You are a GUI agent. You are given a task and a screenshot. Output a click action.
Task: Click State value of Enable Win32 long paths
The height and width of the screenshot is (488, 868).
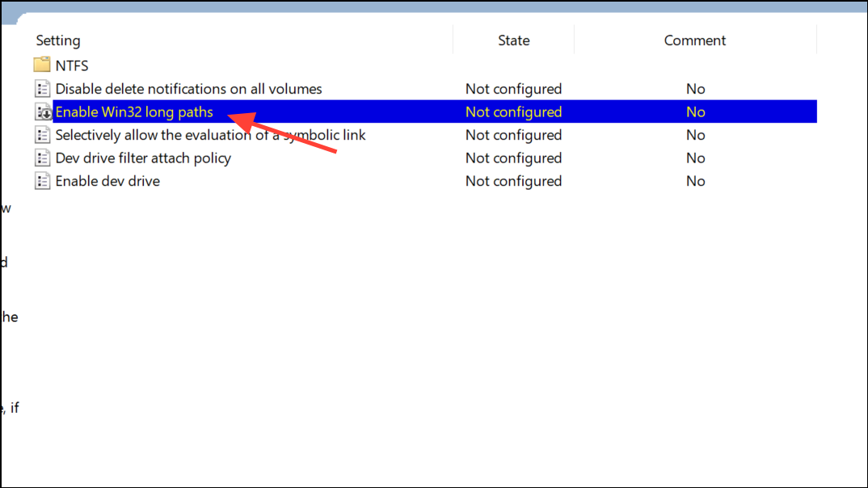click(x=513, y=112)
